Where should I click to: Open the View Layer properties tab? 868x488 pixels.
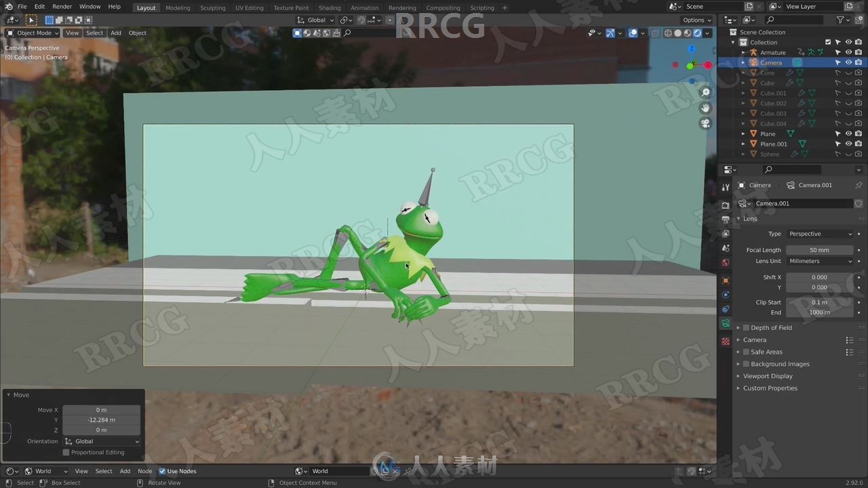pyautogui.click(x=726, y=234)
